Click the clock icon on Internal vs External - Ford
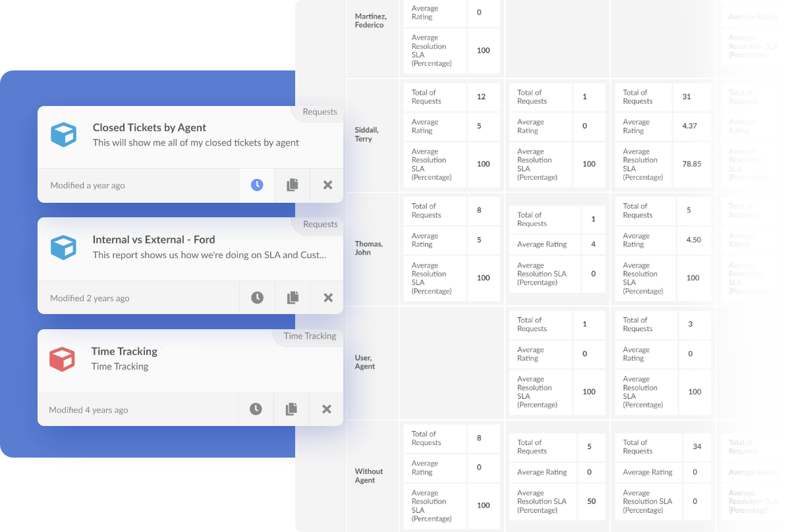This screenshot has height=532, width=786. pyautogui.click(x=256, y=297)
